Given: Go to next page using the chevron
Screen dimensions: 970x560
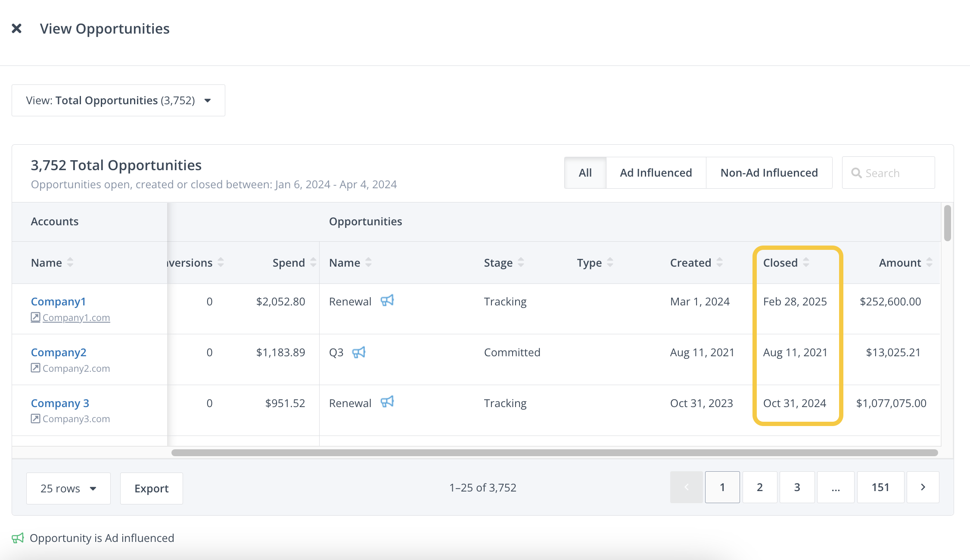Looking at the screenshot, I should (x=923, y=487).
